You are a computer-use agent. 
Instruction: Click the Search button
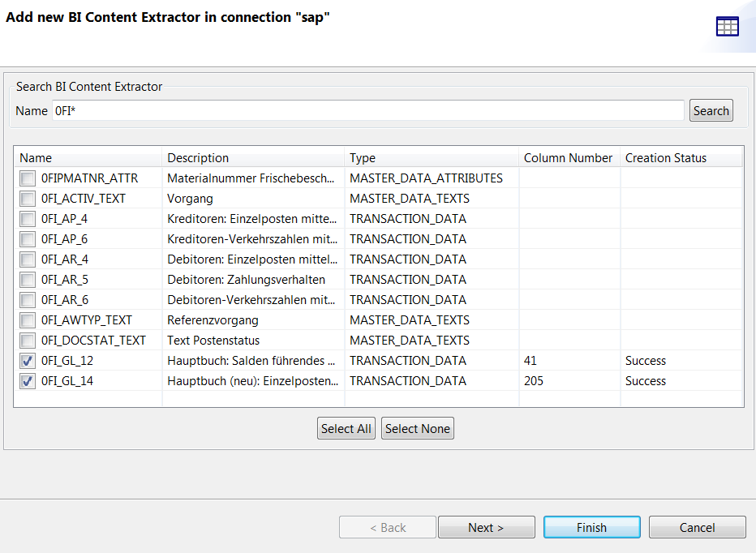click(x=711, y=110)
